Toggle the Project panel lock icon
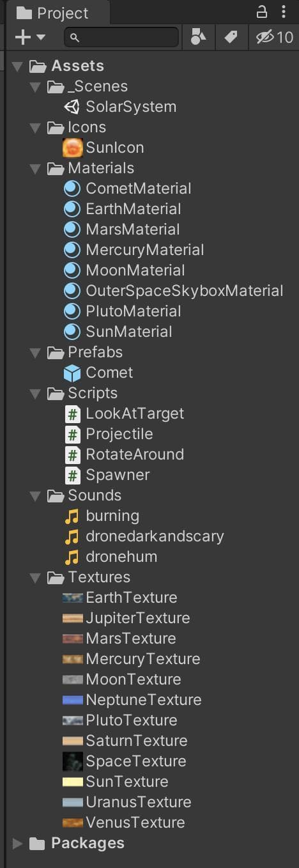Viewport: 299px width, 868px height. tap(261, 12)
